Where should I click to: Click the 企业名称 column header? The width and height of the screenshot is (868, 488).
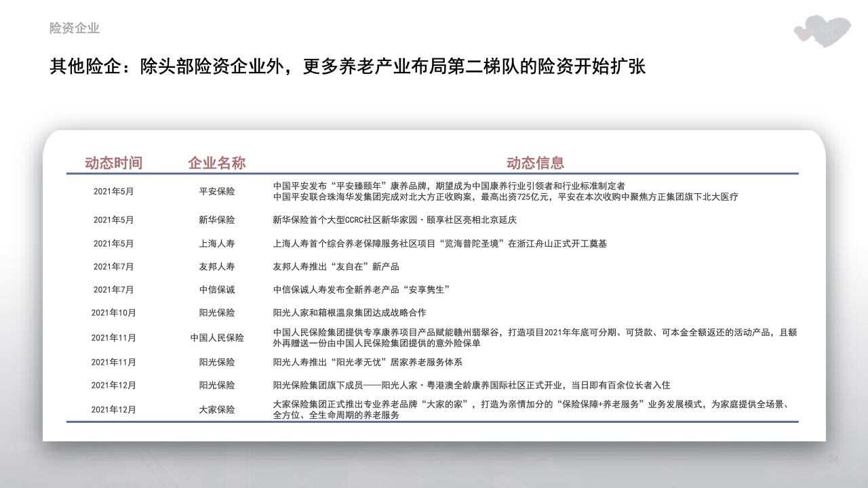(216, 163)
